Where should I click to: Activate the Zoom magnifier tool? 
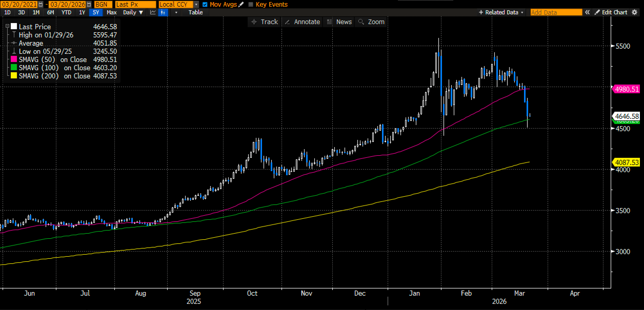[372, 22]
